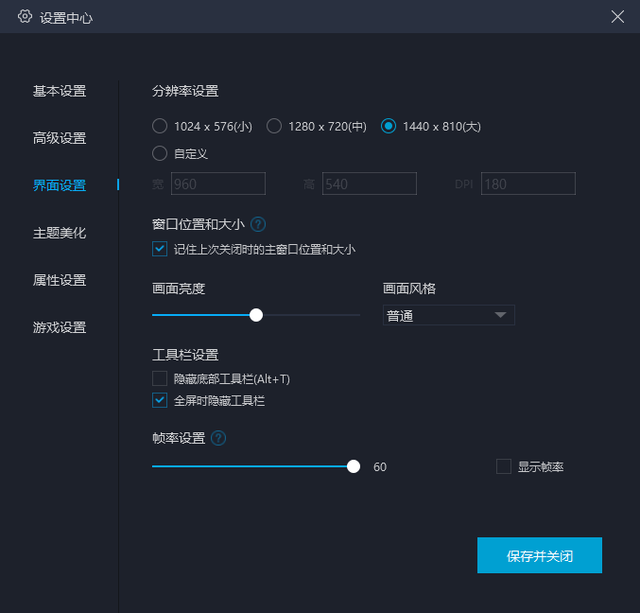This screenshot has height=613, width=640.
Task: Select the 1440 x 810(大) resolution
Action: (388, 127)
